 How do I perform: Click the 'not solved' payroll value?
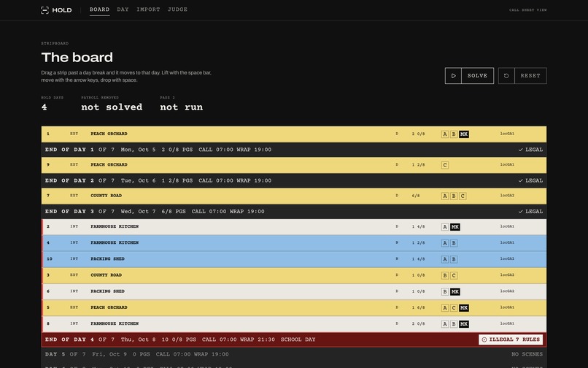112,107
